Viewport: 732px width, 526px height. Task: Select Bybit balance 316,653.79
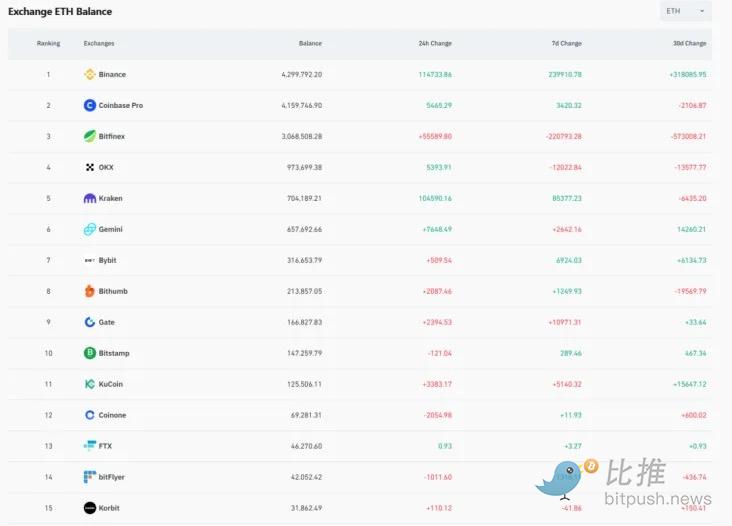coord(304,260)
